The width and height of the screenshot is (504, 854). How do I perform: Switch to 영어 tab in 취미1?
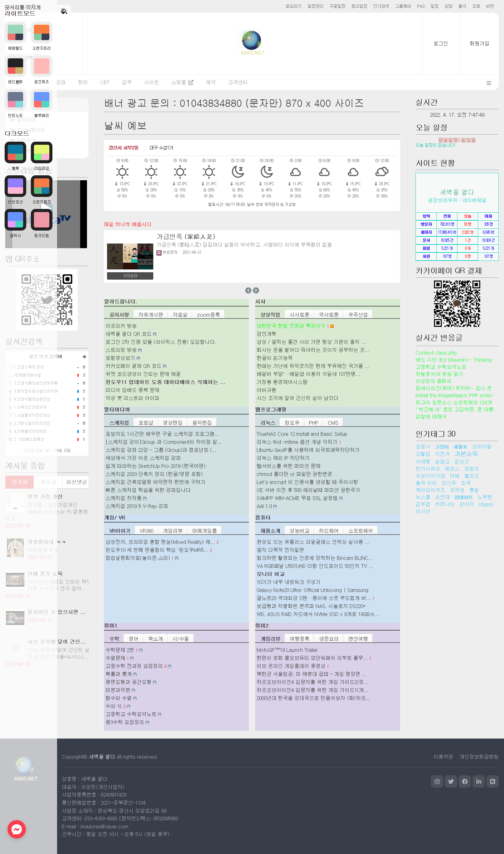tap(134, 639)
